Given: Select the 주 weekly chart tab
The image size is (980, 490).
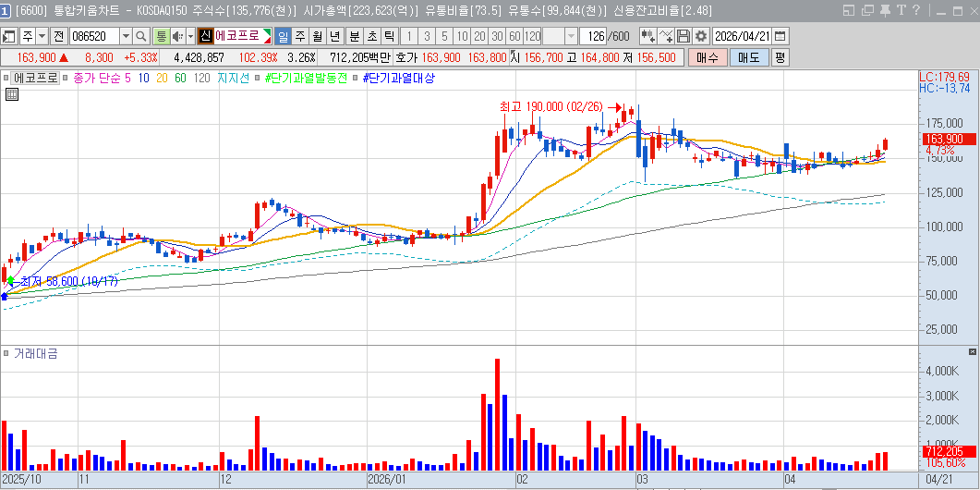Looking at the screenshot, I should (300, 36).
